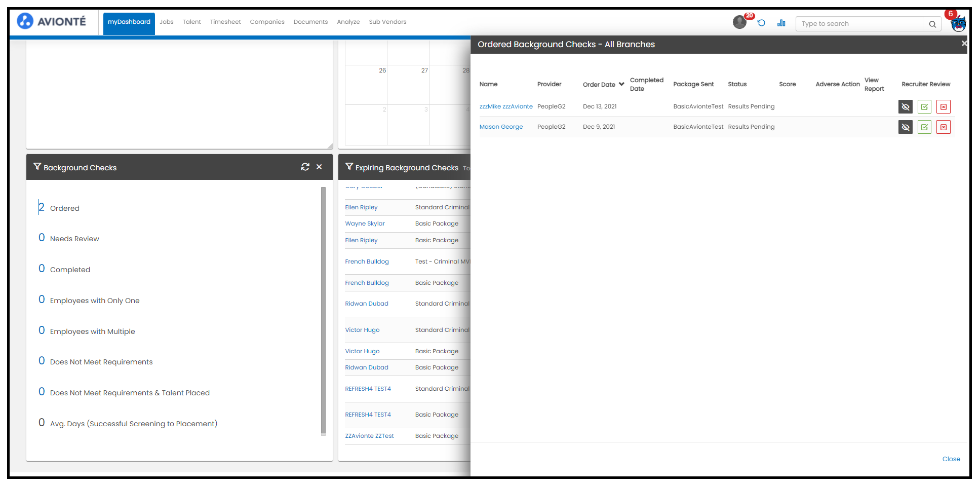Screen dimensions: 980x484
Task: Click Dec 13, 2021 order date cell
Action: (x=600, y=106)
